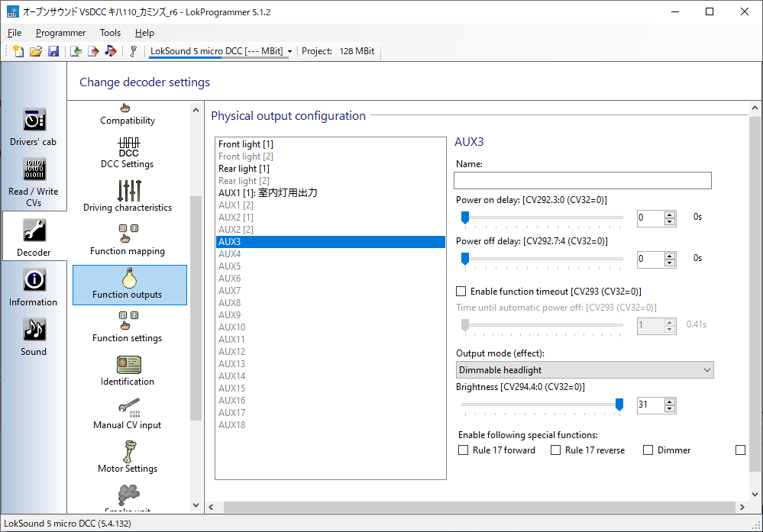
Task: Select AUX3 in output list
Action: (331, 242)
